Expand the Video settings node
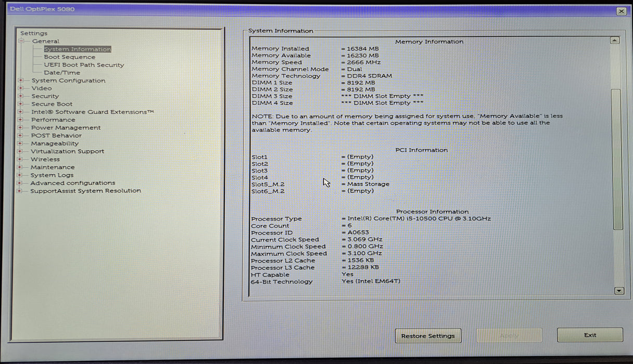 (21, 88)
